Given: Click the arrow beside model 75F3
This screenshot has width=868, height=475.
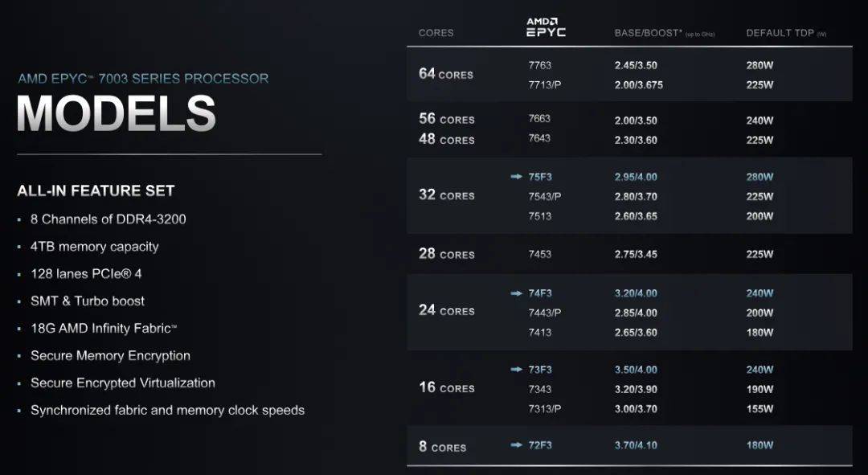Looking at the screenshot, I should 516,177.
